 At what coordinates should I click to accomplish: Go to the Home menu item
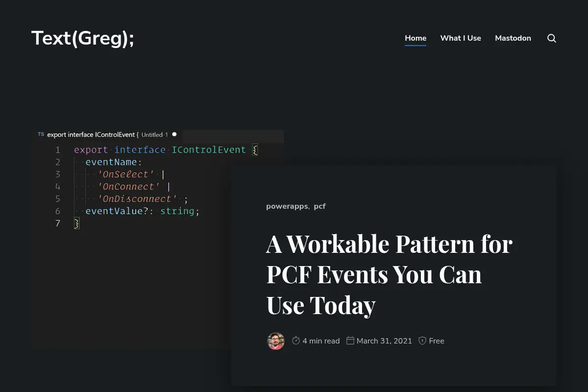(x=416, y=38)
